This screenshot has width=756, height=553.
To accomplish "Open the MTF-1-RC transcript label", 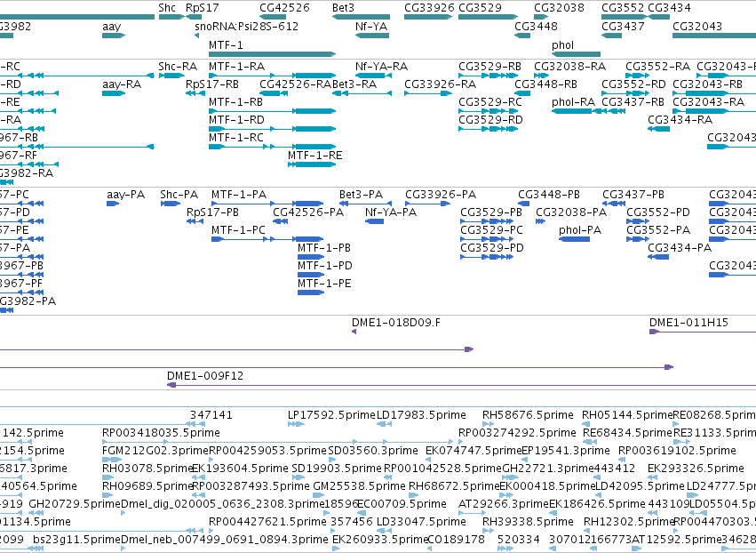I will (x=236, y=138).
